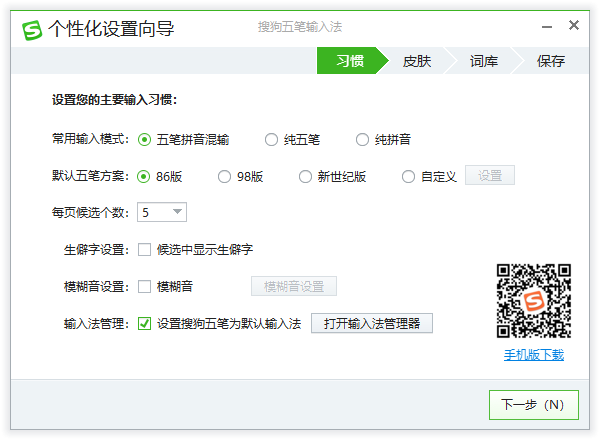Enable 候选中显示生僻字 checkbox
The image size is (600, 440).
[x=144, y=249]
